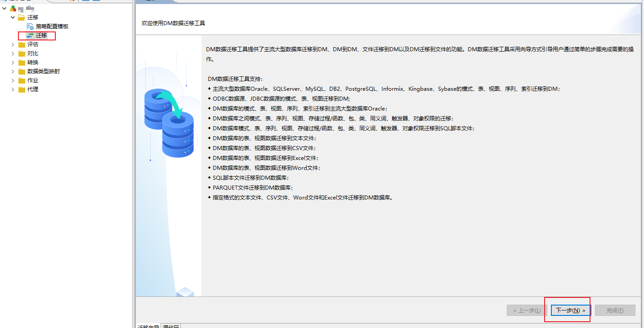Viewport: 644px width, 328px height.
Task: Click the folder icon beside 评估
Action: 22,44
